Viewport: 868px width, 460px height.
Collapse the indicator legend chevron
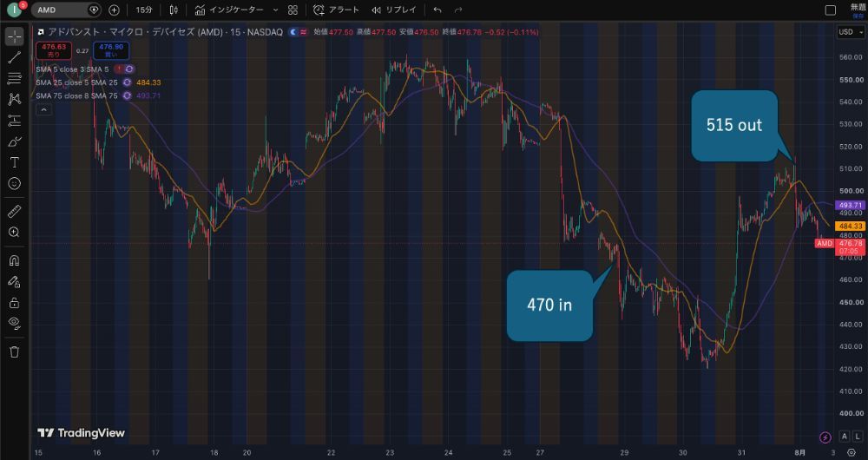click(43, 109)
